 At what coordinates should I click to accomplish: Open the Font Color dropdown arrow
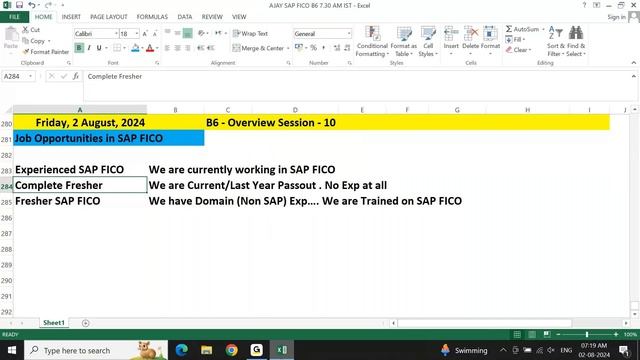pyautogui.click(x=157, y=48)
